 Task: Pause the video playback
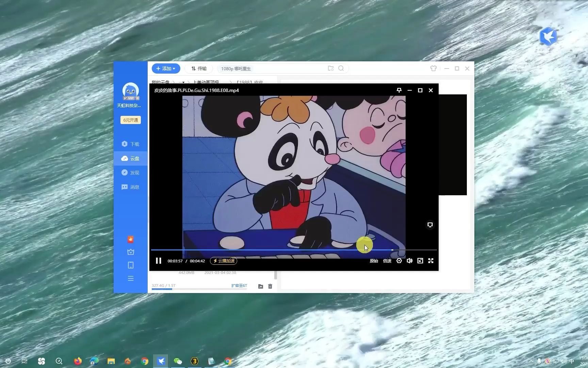[x=159, y=261]
